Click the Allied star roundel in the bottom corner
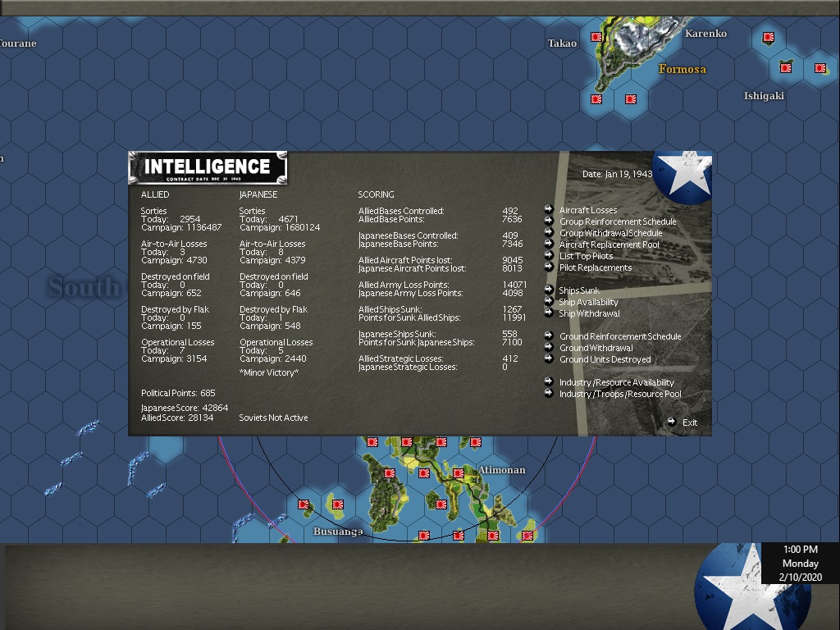Screen dimensions: 840x630 pyautogui.click(x=752, y=587)
